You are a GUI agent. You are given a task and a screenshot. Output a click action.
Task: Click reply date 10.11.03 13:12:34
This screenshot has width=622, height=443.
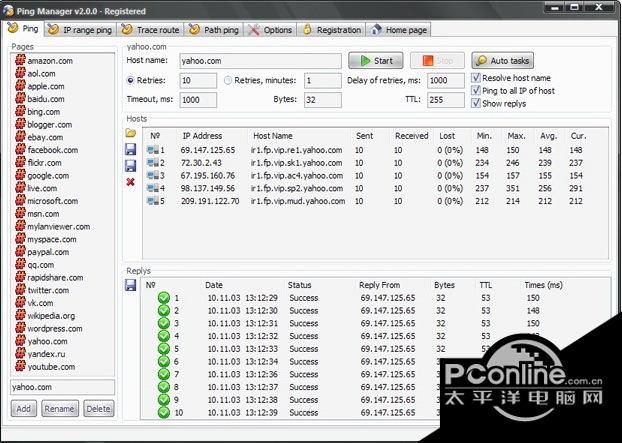pos(242,362)
